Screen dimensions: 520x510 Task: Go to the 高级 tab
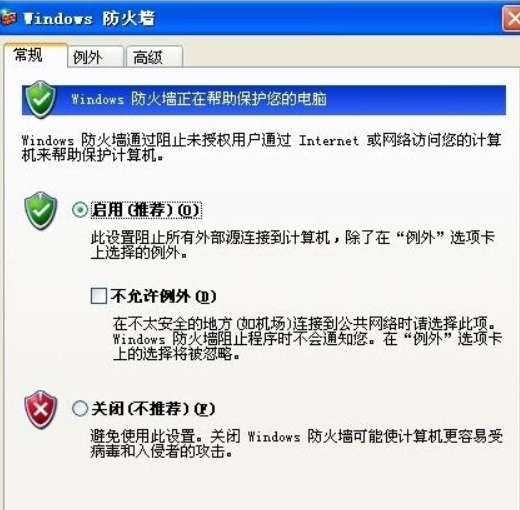(x=154, y=57)
